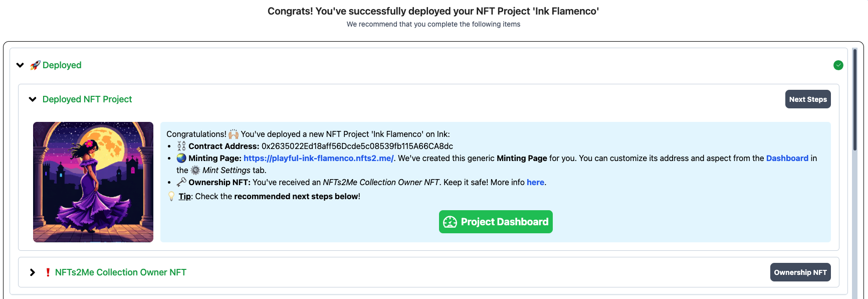Collapse the Deployed NFT Project section

(33, 99)
